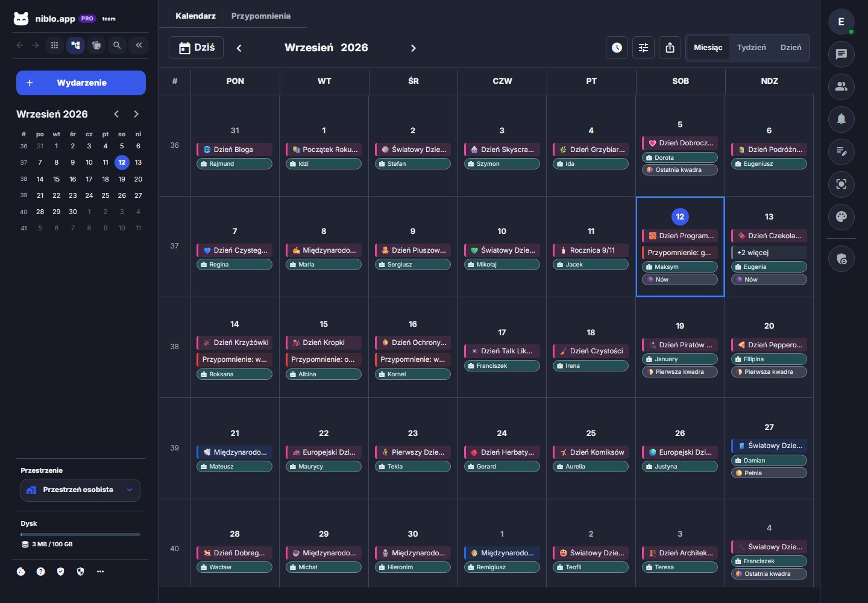
Task: Expand '+2 więcej' events on day 13
Action: 769,253
